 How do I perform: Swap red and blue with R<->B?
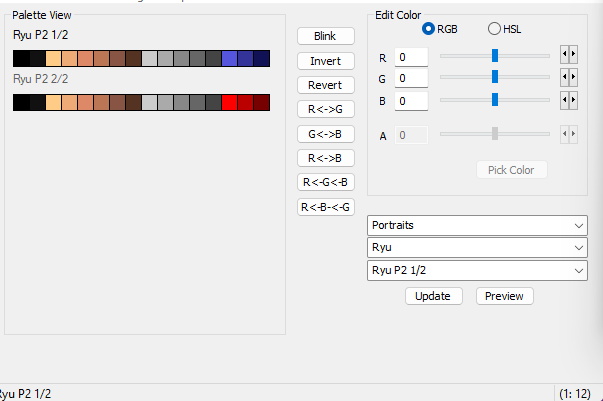tap(325, 158)
